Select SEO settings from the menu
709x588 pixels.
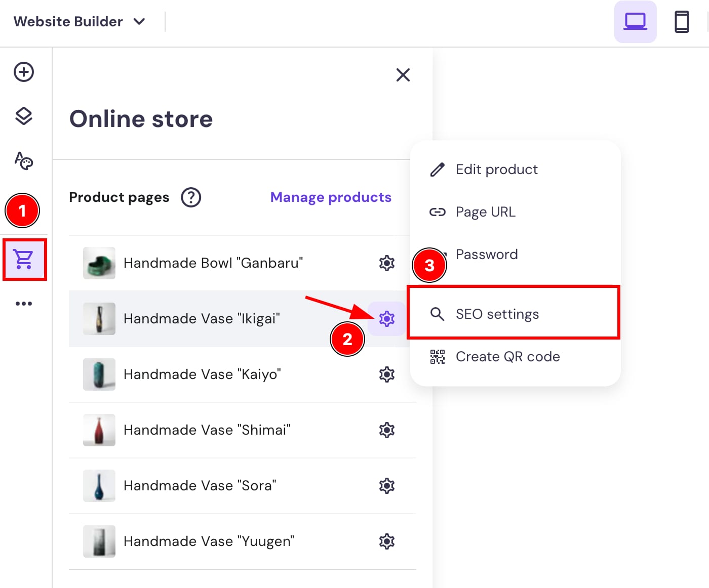point(497,314)
